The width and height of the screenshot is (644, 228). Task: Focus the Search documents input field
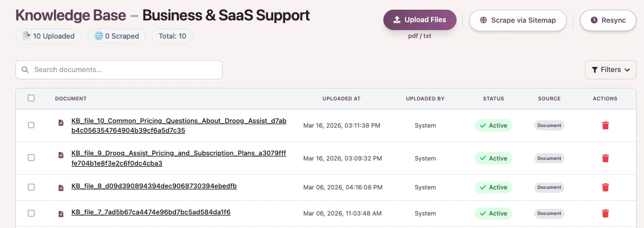pos(125,70)
